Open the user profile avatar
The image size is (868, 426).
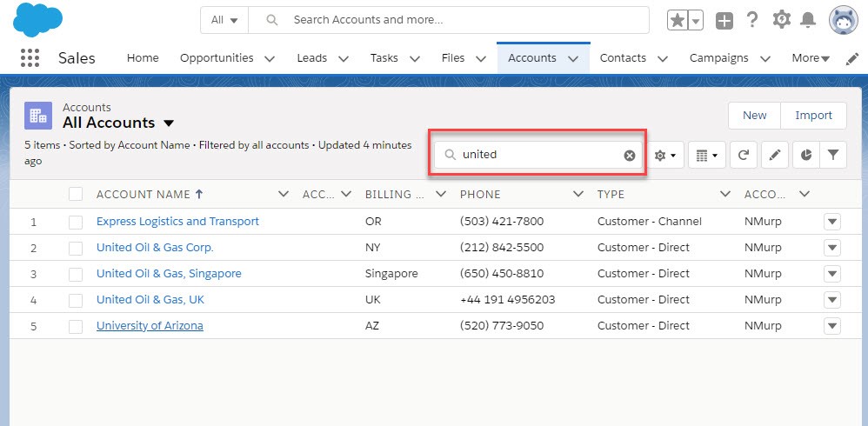coord(843,21)
